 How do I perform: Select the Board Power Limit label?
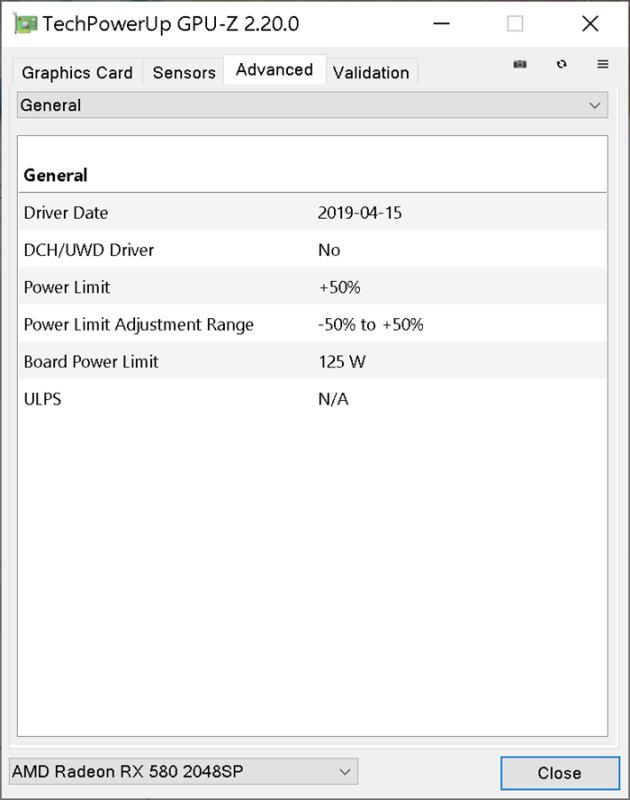(x=91, y=361)
